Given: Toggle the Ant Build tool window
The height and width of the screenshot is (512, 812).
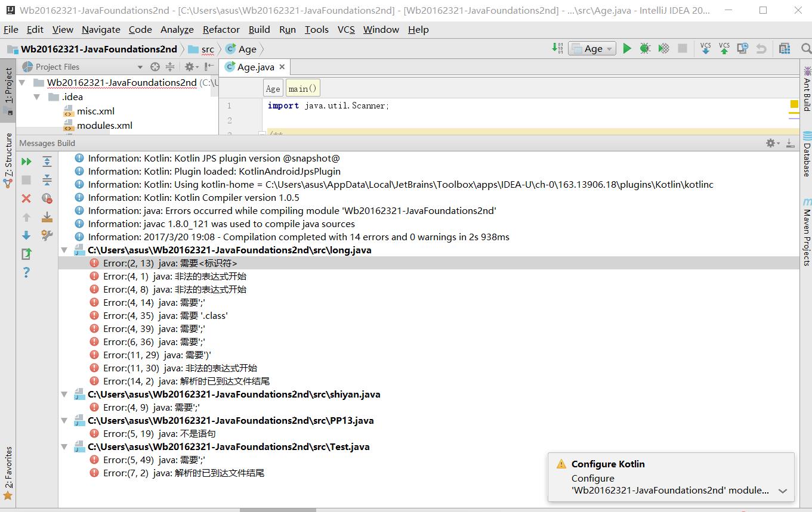Looking at the screenshot, I should point(806,88).
